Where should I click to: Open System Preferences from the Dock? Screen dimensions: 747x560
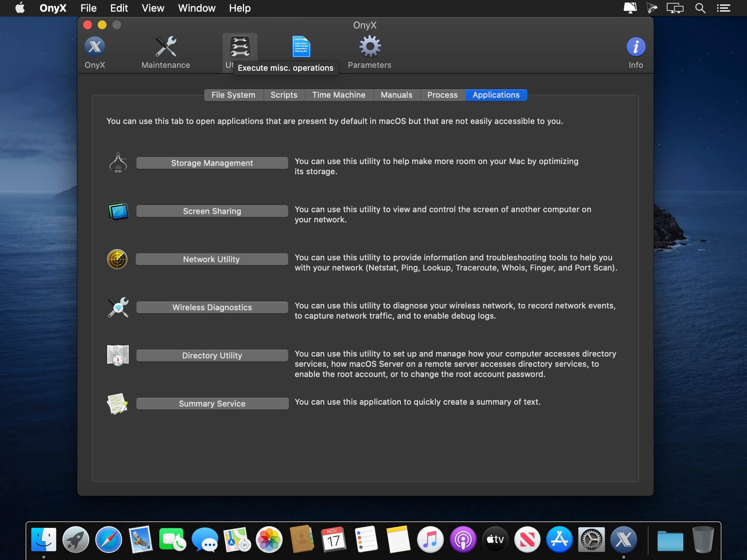click(x=592, y=540)
